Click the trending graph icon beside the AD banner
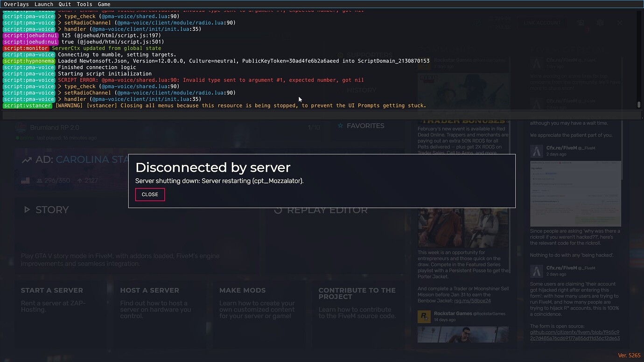This screenshot has height=362, width=644. coord(27,159)
